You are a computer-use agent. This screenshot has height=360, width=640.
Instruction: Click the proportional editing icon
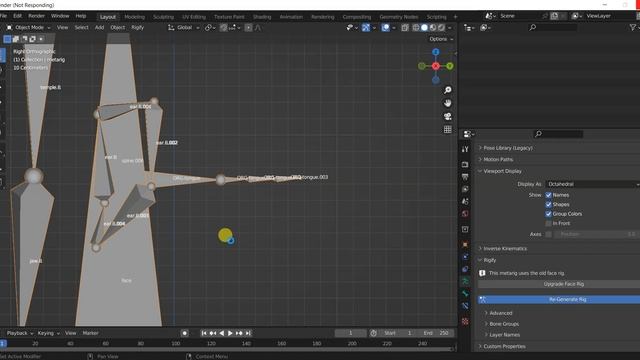(x=248, y=28)
